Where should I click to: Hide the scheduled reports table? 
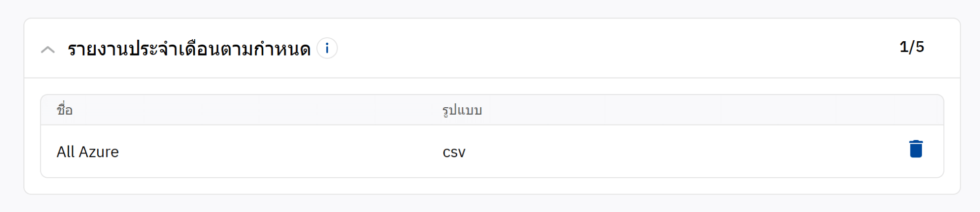[48, 49]
